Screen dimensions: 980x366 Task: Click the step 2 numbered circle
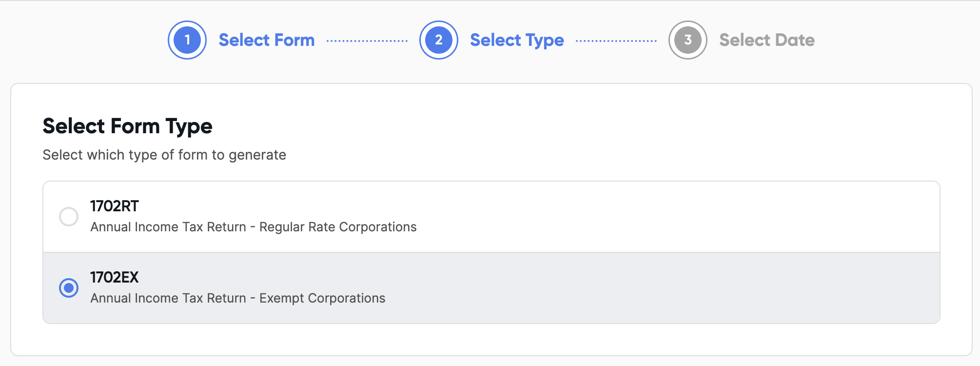click(438, 40)
